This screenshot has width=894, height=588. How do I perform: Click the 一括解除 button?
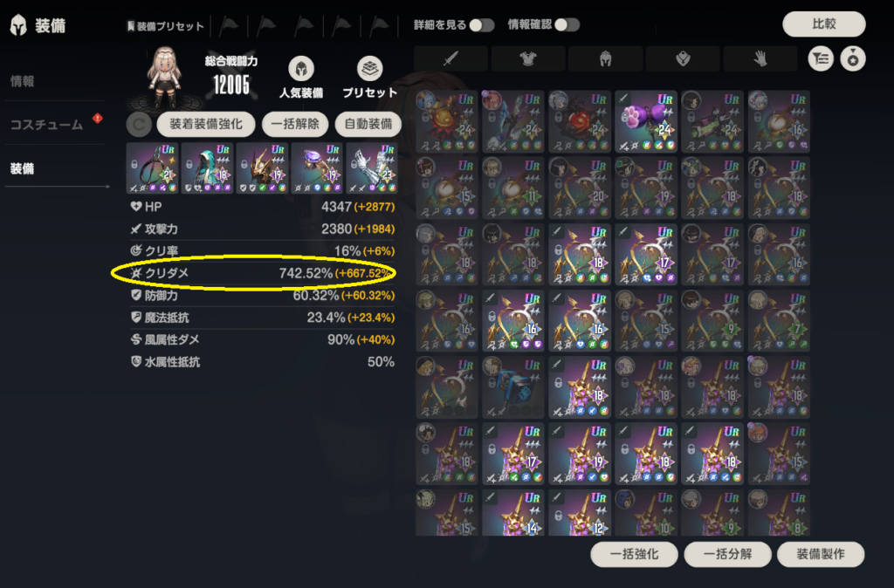coord(295,124)
